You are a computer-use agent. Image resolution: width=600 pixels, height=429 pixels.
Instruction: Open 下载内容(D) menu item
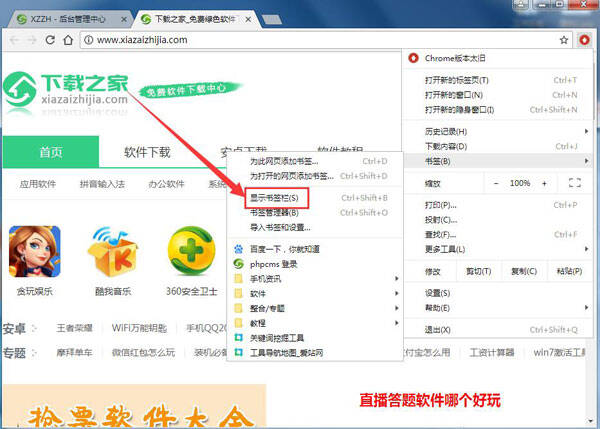pos(497,146)
